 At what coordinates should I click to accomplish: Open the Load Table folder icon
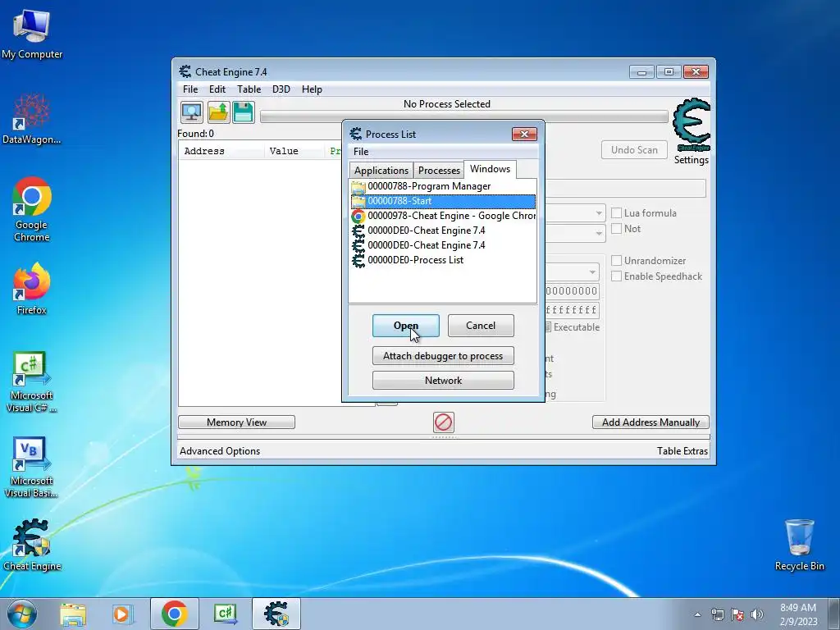218,112
